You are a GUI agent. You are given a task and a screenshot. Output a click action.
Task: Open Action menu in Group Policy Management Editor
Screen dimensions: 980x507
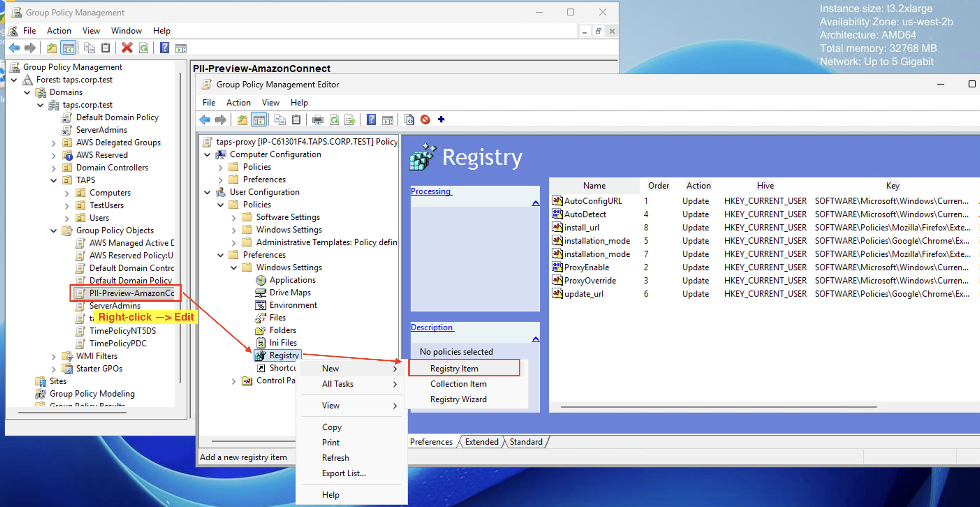point(238,103)
